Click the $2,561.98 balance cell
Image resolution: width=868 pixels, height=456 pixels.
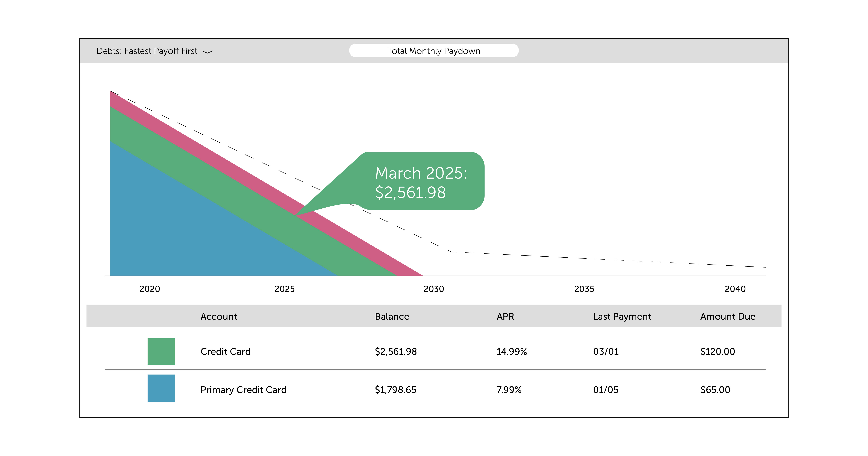pos(396,351)
